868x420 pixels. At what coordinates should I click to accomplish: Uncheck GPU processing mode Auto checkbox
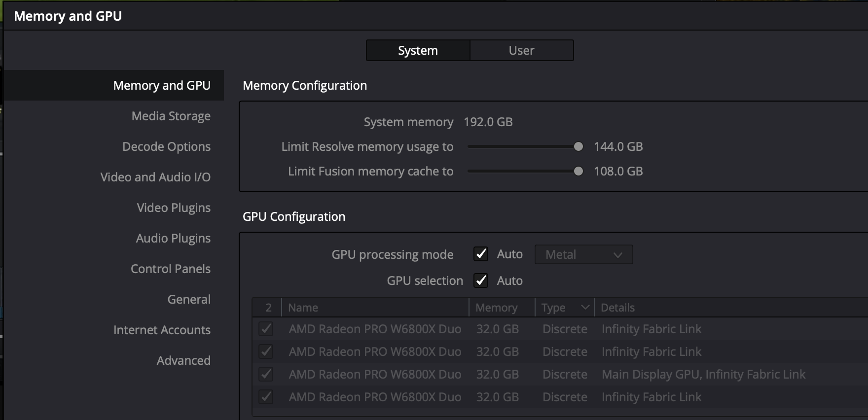(481, 254)
